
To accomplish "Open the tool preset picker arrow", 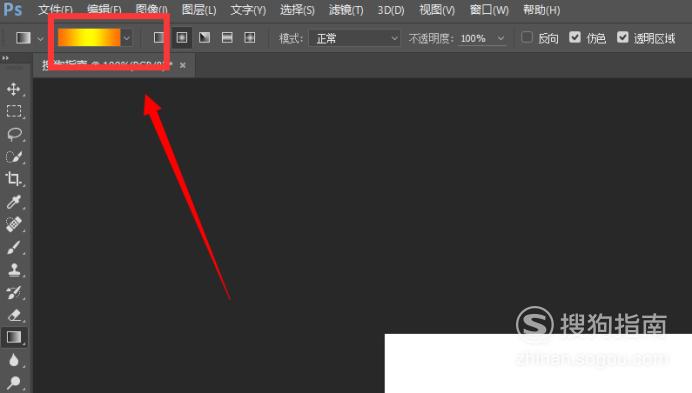I will click(x=40, y=39).
